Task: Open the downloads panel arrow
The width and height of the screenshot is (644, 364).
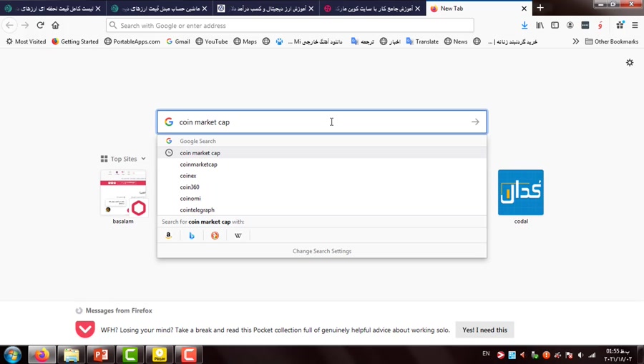Action: (525, 26)
